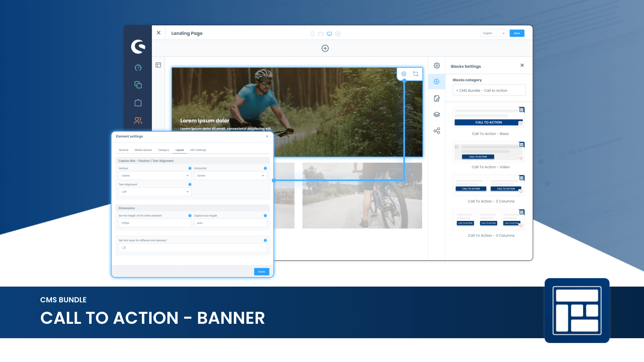The width and height of the screenshot is (644, 362).
Task: Click the favorite heart icon on Call To Action Video
Action: 521,158
